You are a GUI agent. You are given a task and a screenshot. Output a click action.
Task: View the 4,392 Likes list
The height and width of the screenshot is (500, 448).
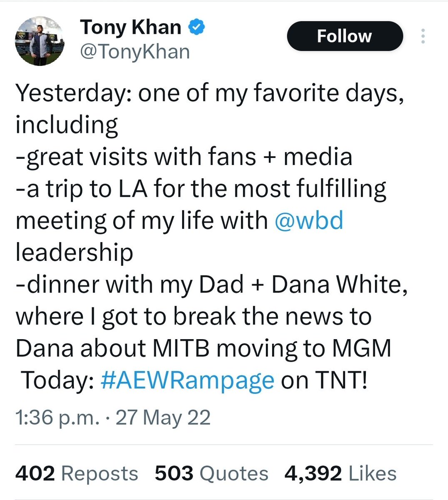pos(340,474)
